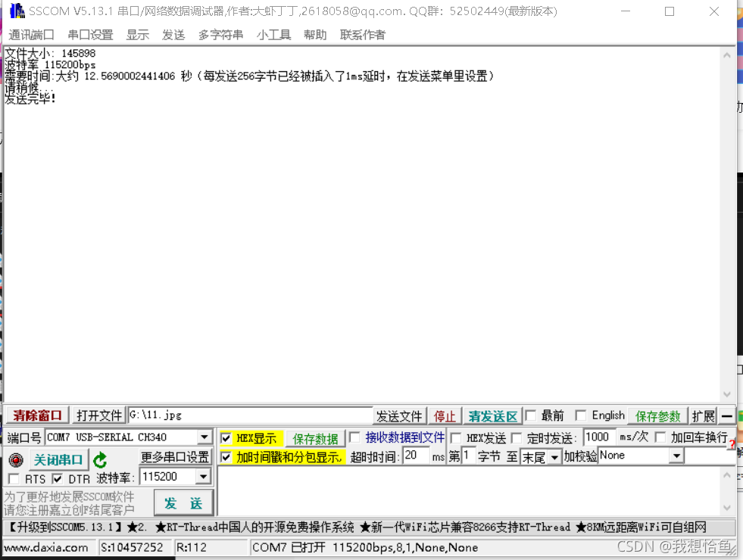Click the 清除窗口 button

(x=37, y=415)
